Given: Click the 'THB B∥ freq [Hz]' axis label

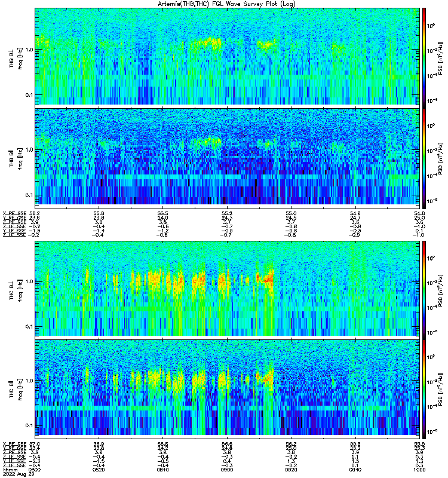Looking at the screenshot, I should tap(16, 158).
